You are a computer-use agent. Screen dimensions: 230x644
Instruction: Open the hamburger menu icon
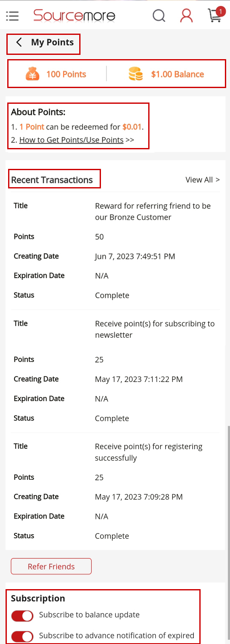pos(12,16)
